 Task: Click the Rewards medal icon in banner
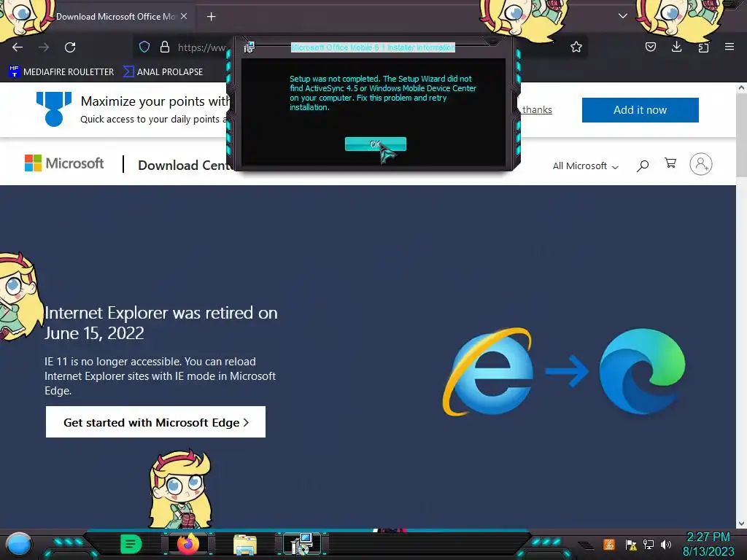(54, 109)
